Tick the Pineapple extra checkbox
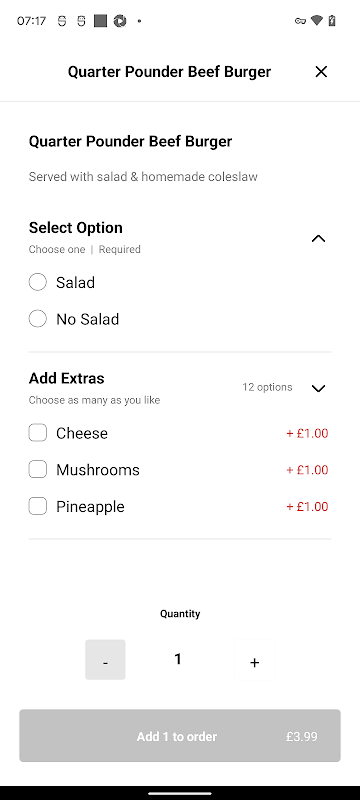 [38, 506]
